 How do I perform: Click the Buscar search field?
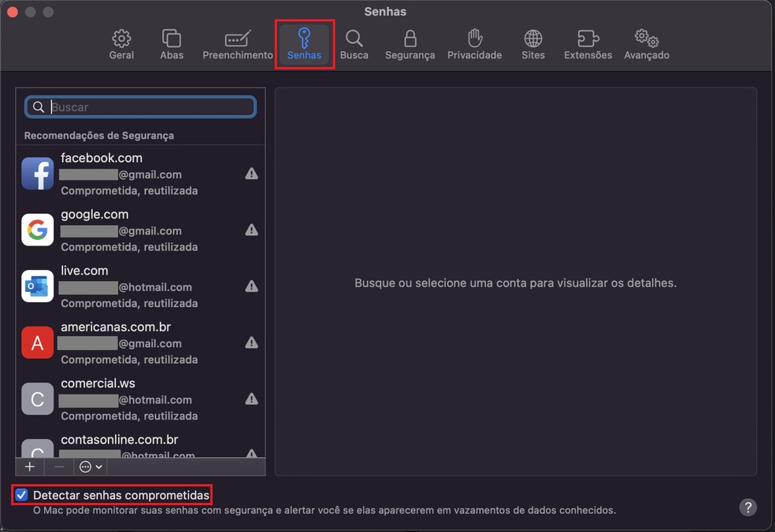(x=140, y=107)
